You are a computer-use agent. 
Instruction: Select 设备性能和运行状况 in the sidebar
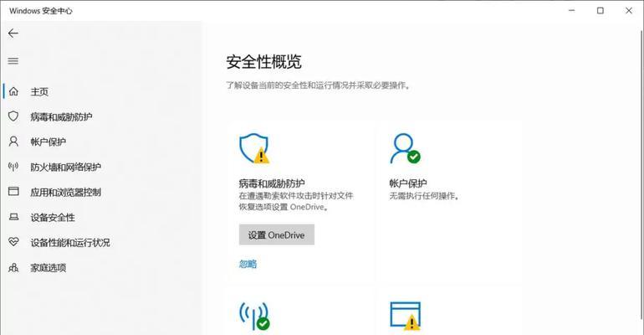(x=70, y=243)
